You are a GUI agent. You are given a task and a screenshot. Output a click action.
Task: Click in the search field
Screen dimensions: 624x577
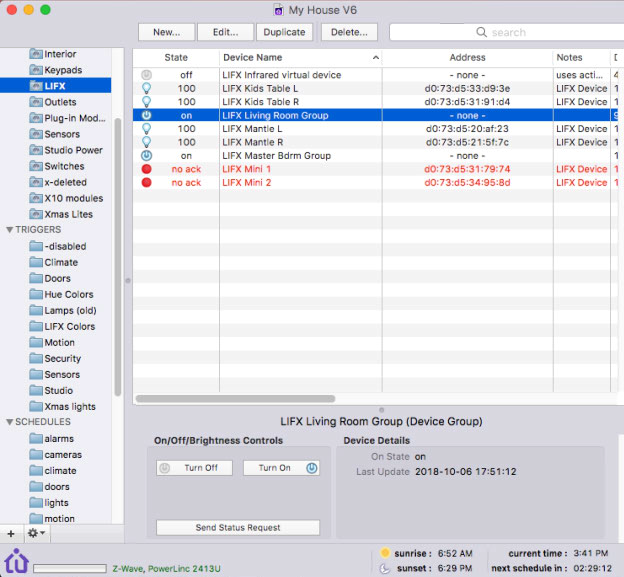[x=506, y=32]
